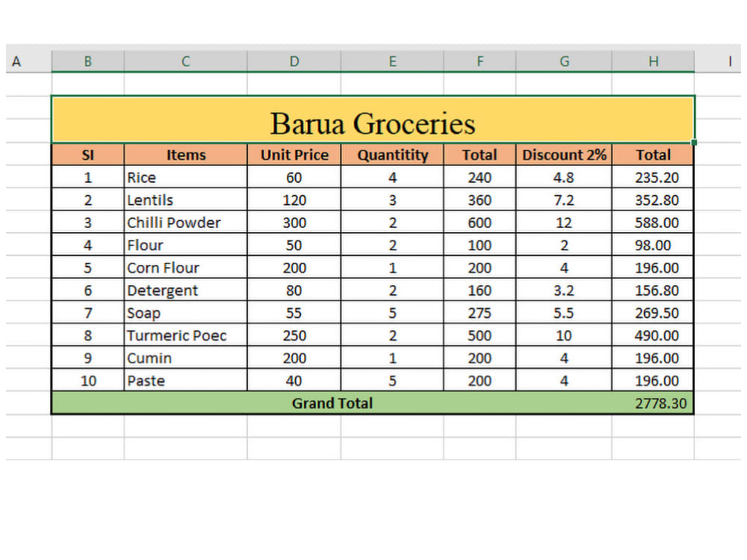
Task: Select the Paste item cell
Action: 186,381
